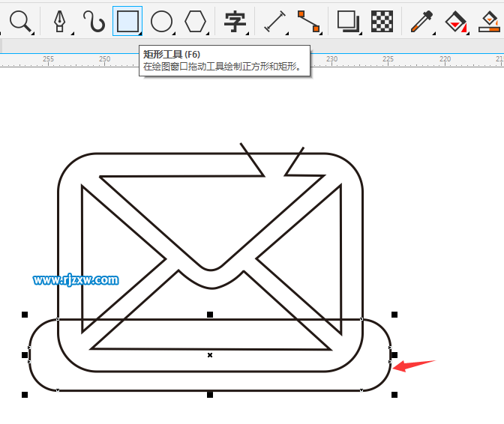Pick the Color Eyedropper tool
504x424 pixels.
pyautogui.click(x=421, y=22)
